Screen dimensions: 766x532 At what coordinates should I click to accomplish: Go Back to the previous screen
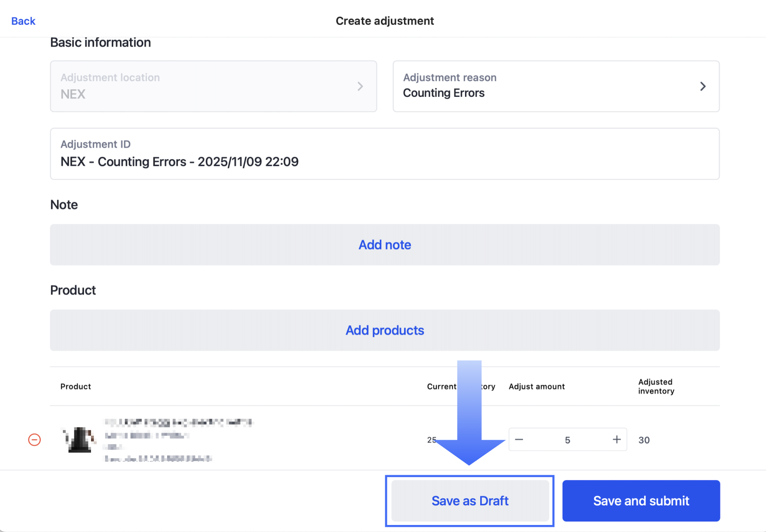(x=23, y=21)
